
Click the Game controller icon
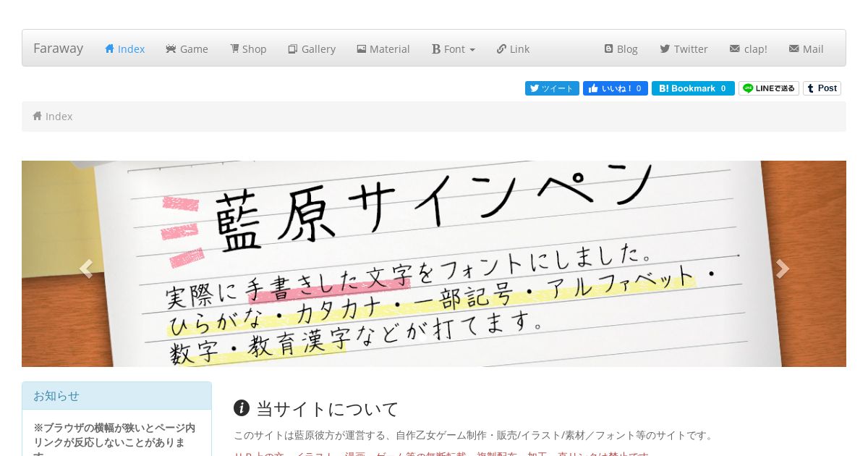coord(171,48)
